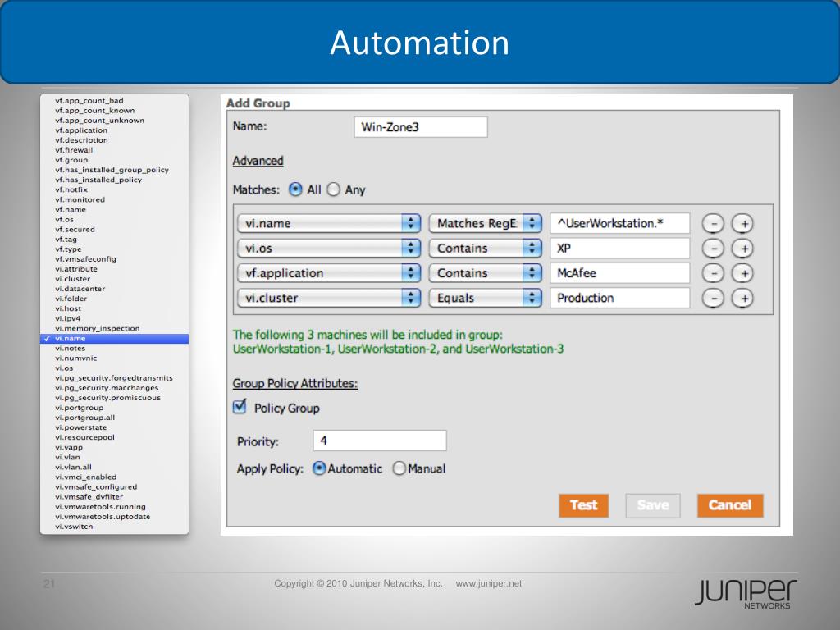This screenshot has height=630, width=840.
Task: Click the orange Test button
Action: click(x=583, y=505)
